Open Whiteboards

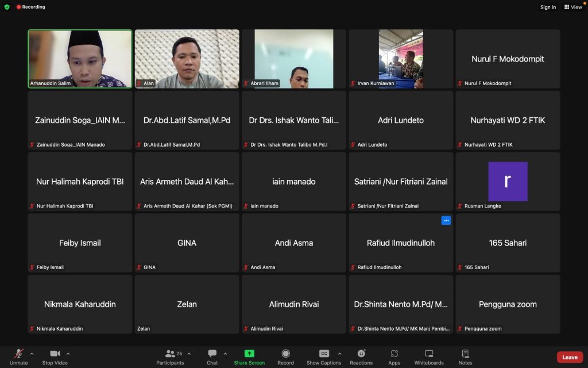(429, 354)
